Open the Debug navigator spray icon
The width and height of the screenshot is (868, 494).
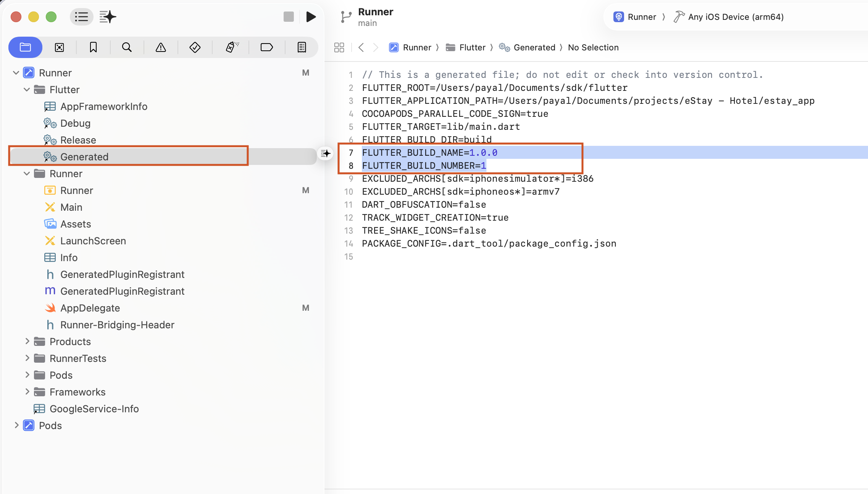(x=232, y=47)
